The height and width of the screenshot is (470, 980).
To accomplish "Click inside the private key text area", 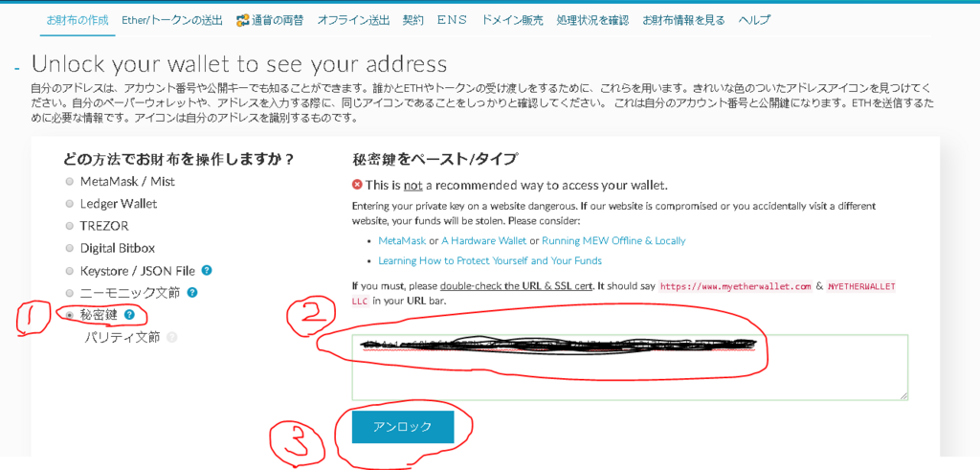I will 630,367.
